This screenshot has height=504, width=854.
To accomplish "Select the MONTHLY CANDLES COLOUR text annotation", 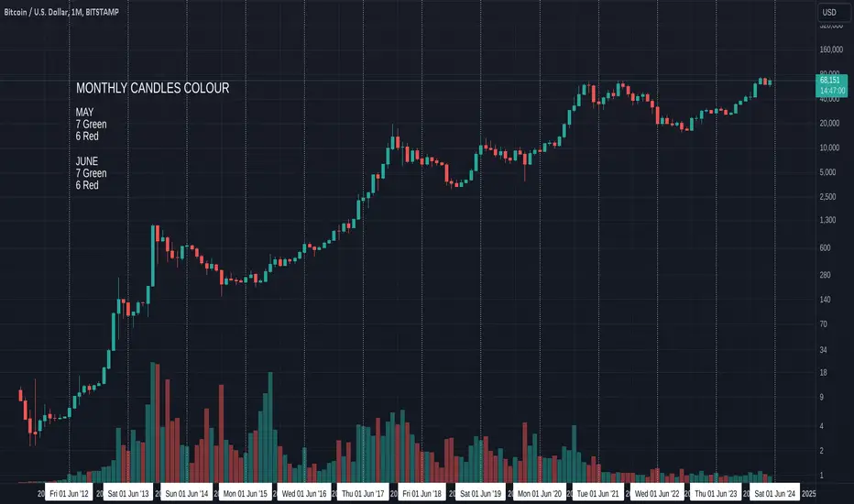I will pyautogui.click(x=152, y=88).
